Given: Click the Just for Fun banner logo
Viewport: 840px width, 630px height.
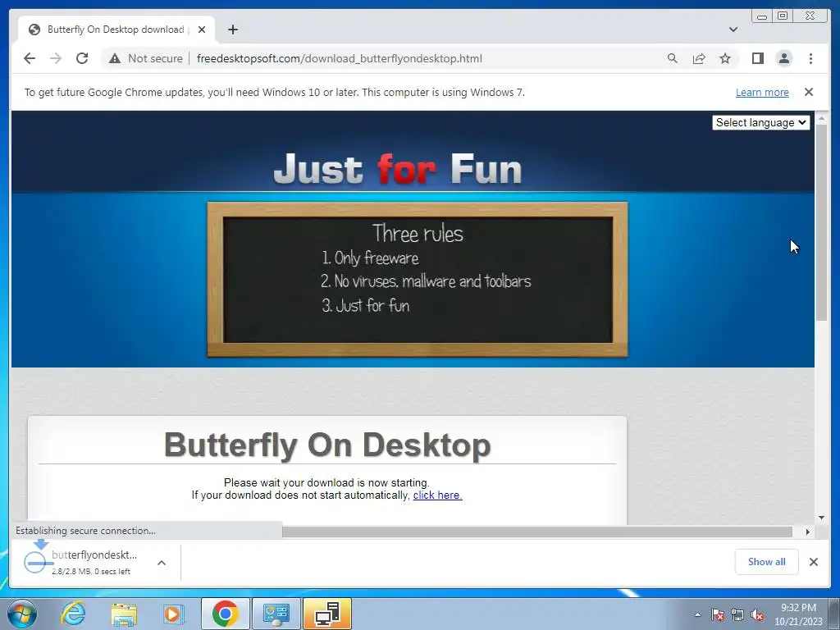Looking at the screenshot, I should tap(398, 169).
